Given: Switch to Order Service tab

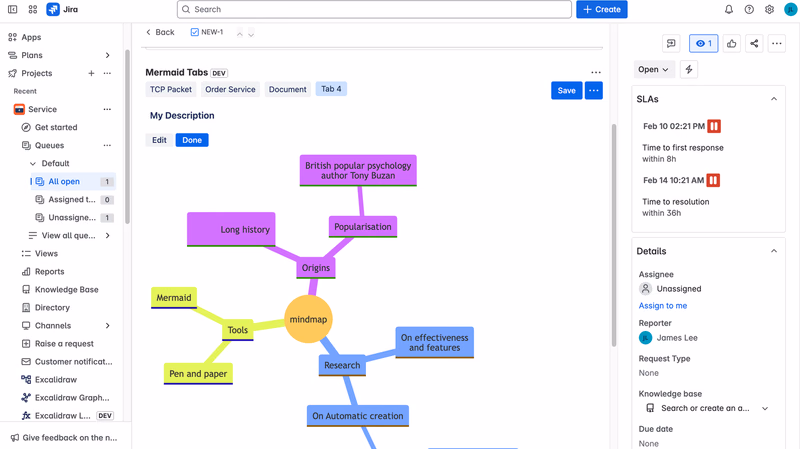Looking at the screenshot, I should click(x=230, y=89).
